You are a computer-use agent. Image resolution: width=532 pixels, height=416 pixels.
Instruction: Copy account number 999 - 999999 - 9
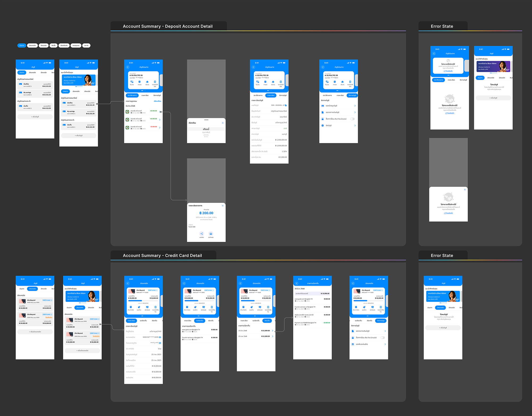coord(286,105)
